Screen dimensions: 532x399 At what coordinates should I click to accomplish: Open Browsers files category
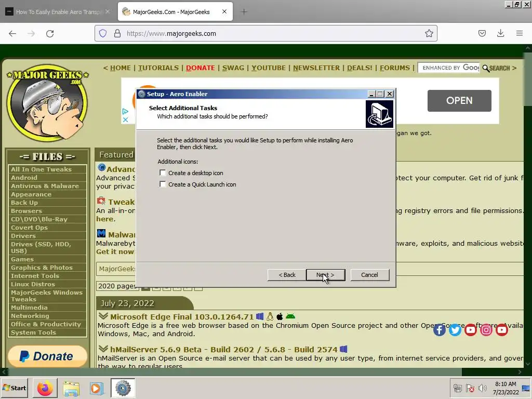click(x=26, y=211)
